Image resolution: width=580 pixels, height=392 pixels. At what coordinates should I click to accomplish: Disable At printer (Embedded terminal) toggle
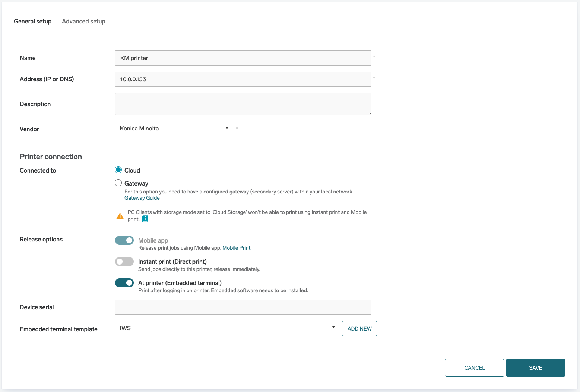tap(124, 283)
